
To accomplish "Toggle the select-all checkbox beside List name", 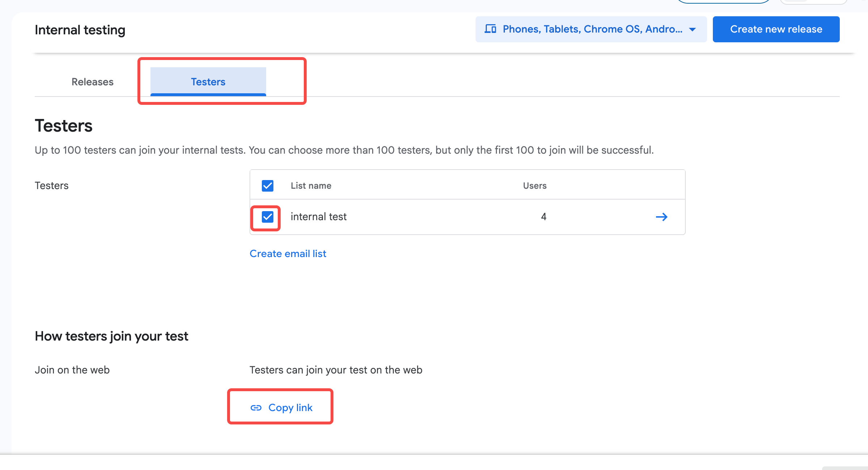I will 268,185.
